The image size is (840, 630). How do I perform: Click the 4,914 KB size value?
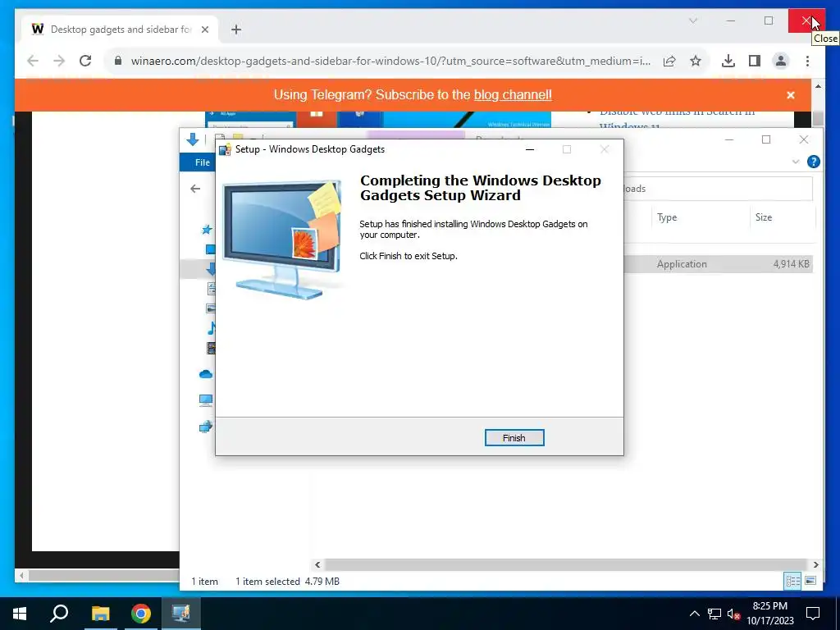pos(791,264)
